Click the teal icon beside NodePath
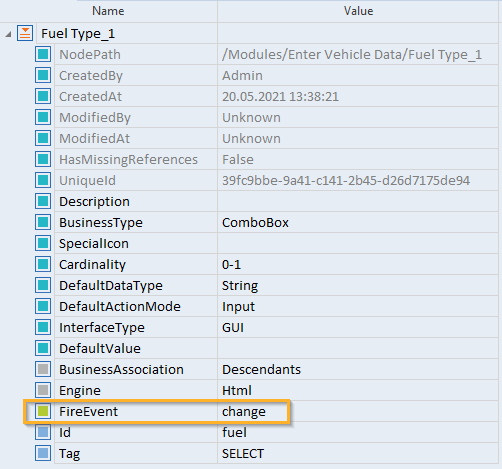Screen dimensions: 502x469 pyautogui.click(x=43, y=54)
